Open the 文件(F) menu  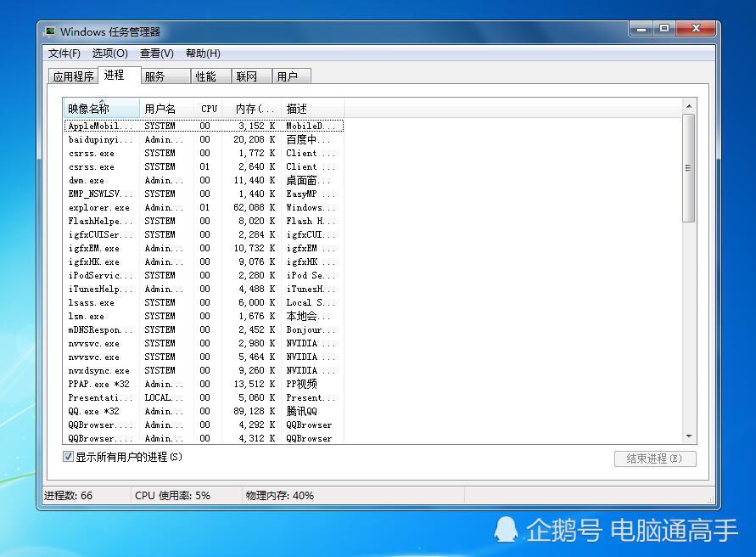[x=64, y=53]
